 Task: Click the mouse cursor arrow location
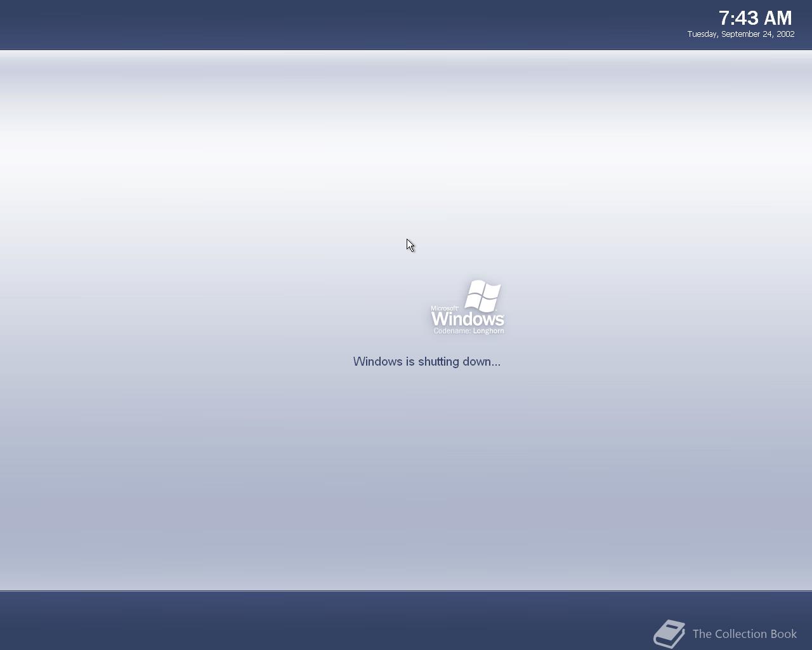click(409, 244)
